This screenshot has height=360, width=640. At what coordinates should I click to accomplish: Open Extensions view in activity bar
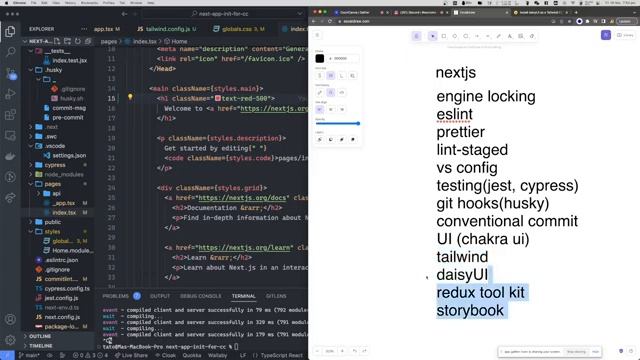(11, 115)
